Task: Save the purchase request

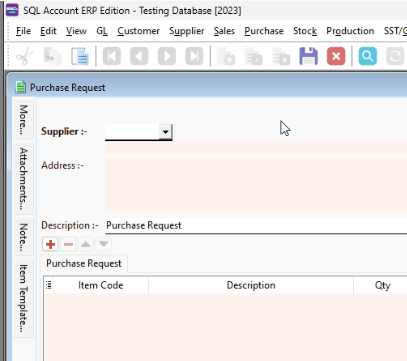Action: (309, 56)
